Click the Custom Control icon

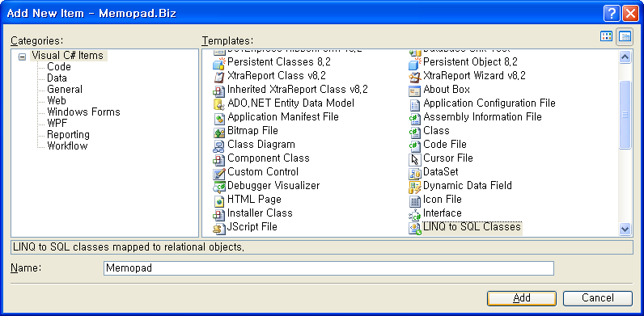point(219,173)
